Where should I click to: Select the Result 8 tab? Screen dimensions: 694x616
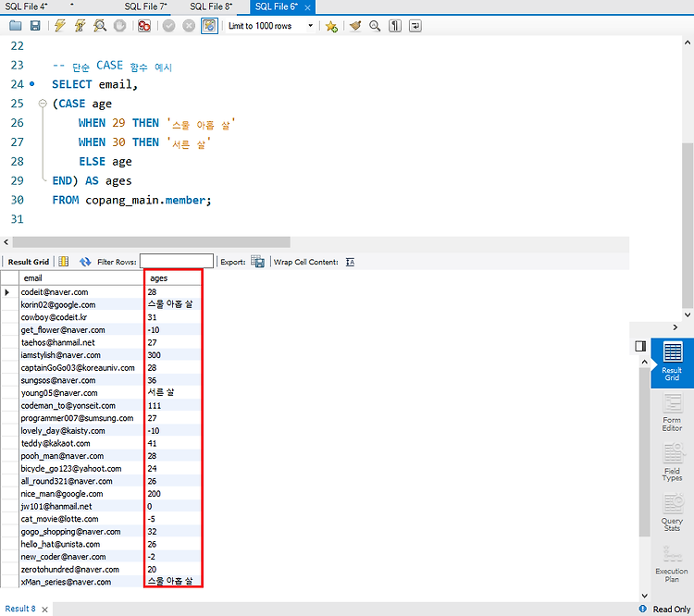point(20,609)
